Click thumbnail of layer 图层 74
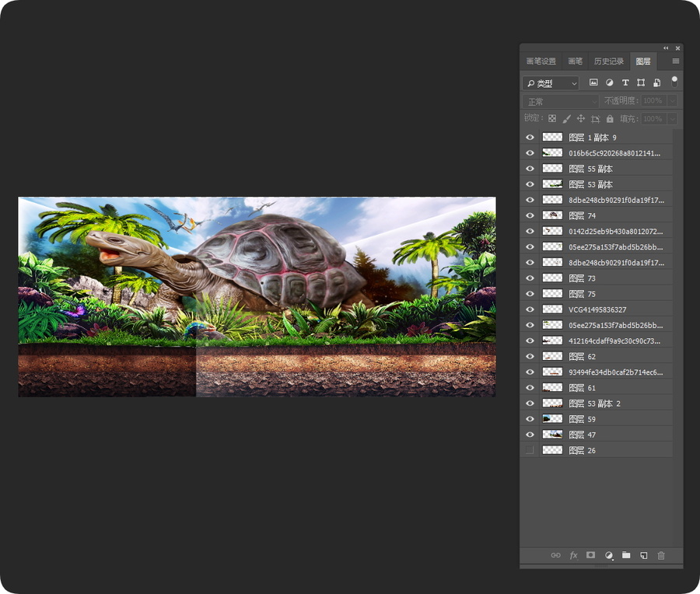Viewport: 700px width, 594px height. [x=552, y=215]
